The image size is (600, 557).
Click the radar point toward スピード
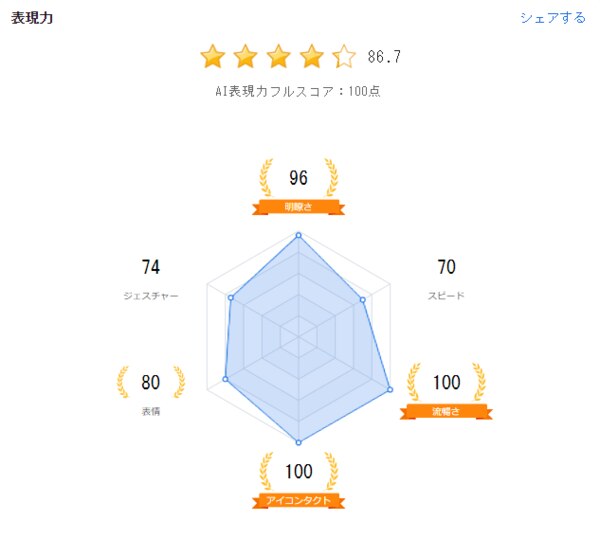click(362, 300)
